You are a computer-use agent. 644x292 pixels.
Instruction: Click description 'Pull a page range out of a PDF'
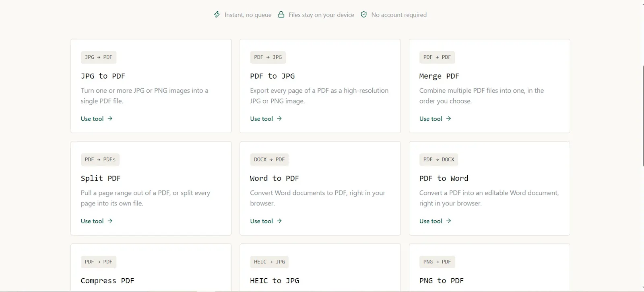(x=145, y=198)
